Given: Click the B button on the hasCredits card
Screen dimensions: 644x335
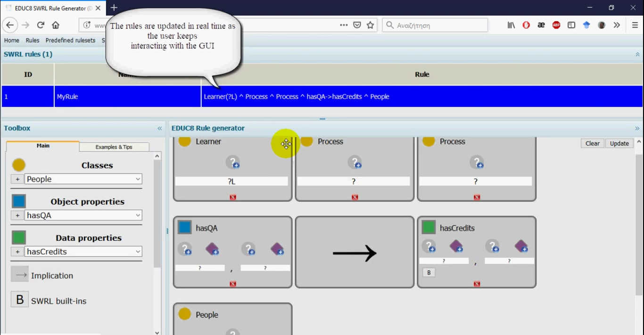Looking at the screenshot, I should (x=429, y=272).
